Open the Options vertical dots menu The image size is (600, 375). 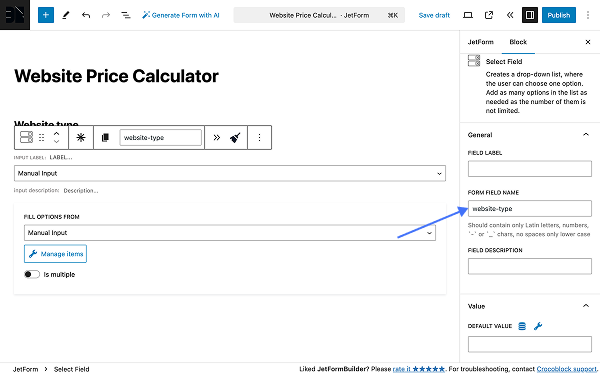(x=588, y=15)
